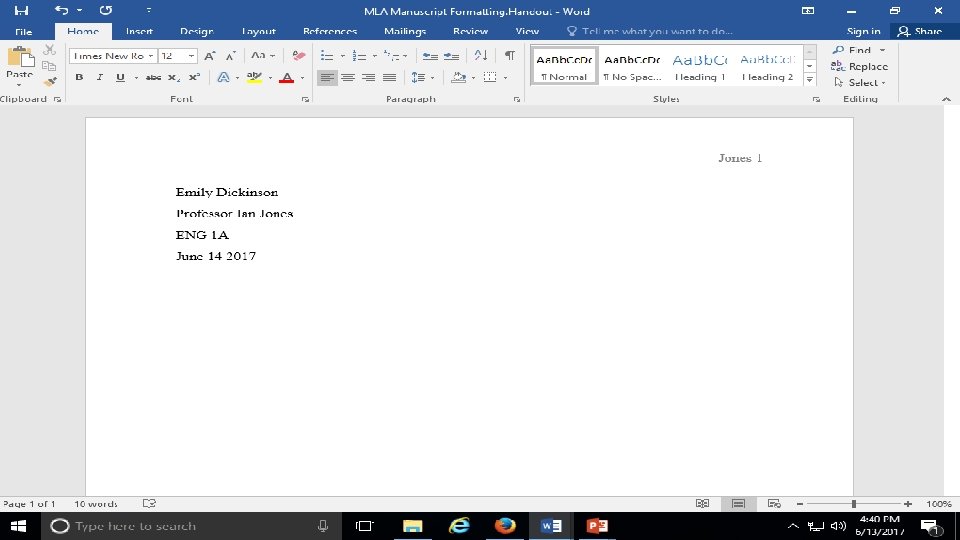
Task: Open the font size dropdown
Action: [x=191, y=56]
